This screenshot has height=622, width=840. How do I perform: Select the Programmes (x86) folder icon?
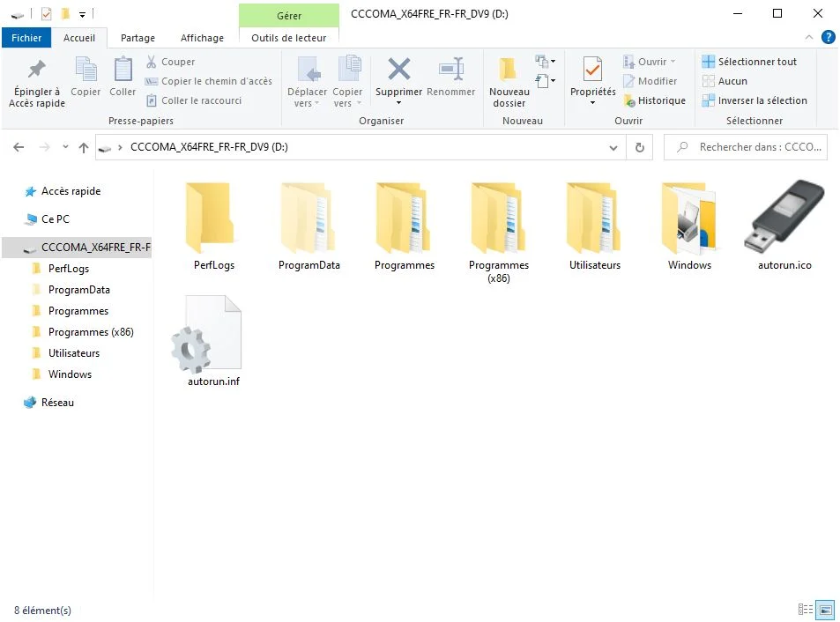point(498,218)
